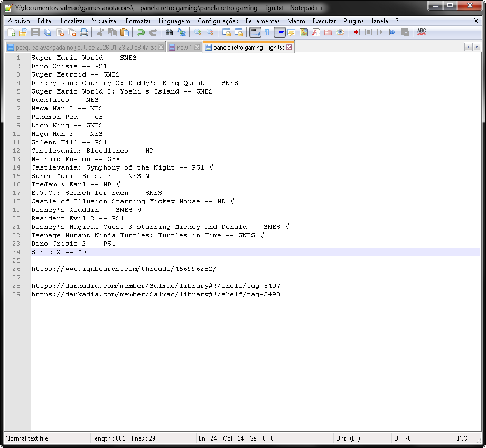Open the ? help menu

tap(397, 21)
